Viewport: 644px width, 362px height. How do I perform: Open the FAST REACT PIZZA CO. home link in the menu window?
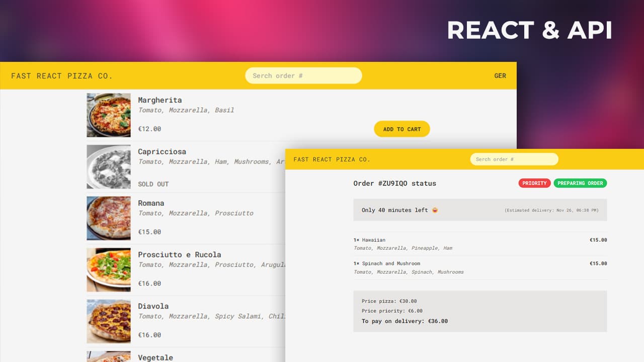point(62,76)
